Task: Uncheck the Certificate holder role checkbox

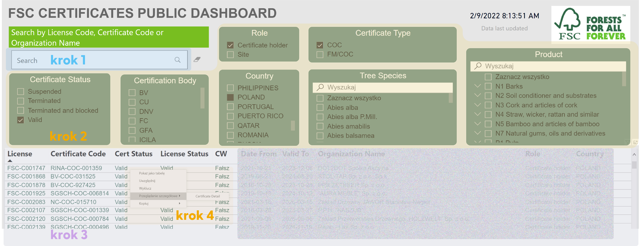Action: click(x=230, y=45)
